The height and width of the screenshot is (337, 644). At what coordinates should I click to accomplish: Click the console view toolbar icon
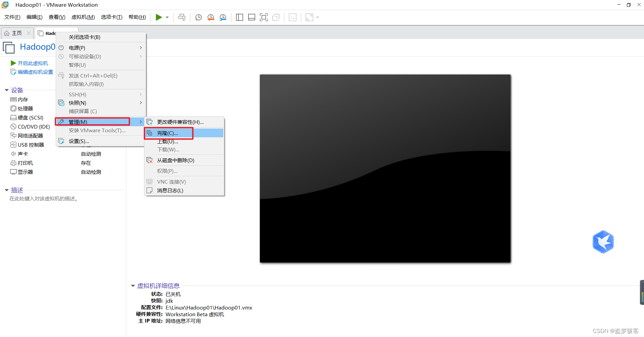[293, 17]
